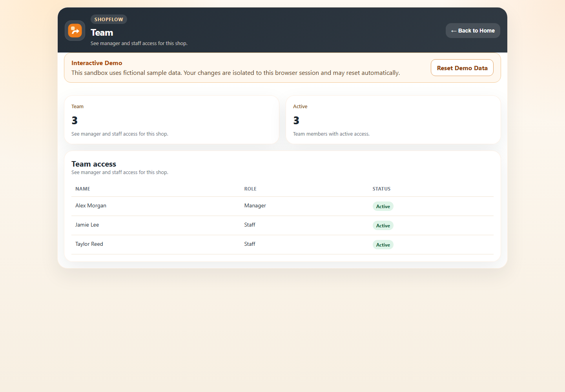
Task: Select the Jamie Lee name cell
Action: click(x=87, y=225)
